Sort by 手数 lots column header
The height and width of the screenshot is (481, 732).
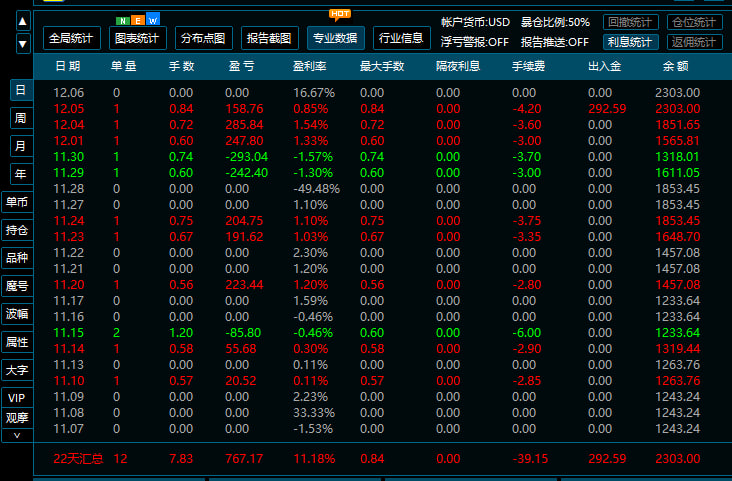(182, 66)
